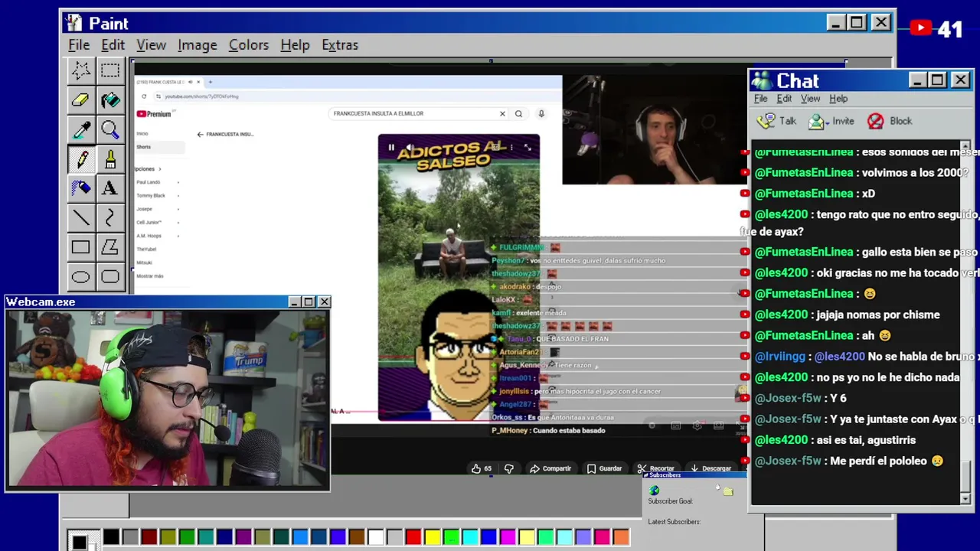Open the Colors menu in Paint

[x=249, y=45]
